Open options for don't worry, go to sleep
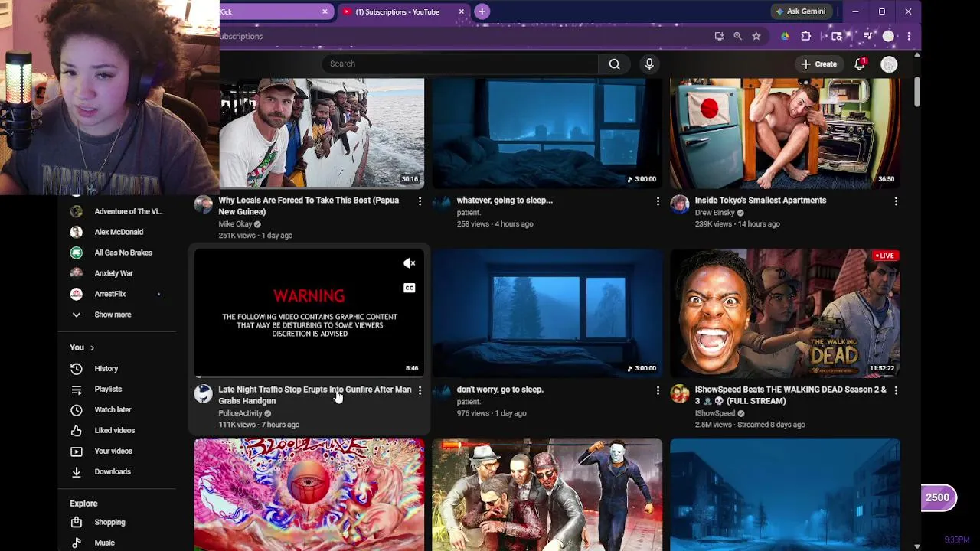This screenshot has height=551, width=980. point(658,390)
